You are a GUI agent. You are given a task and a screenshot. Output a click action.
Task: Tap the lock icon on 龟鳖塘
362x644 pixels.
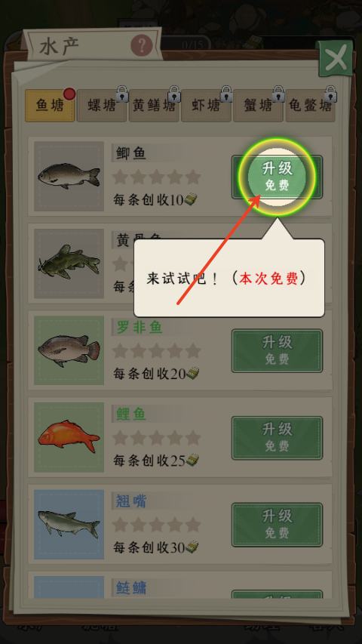click(330, 94)
